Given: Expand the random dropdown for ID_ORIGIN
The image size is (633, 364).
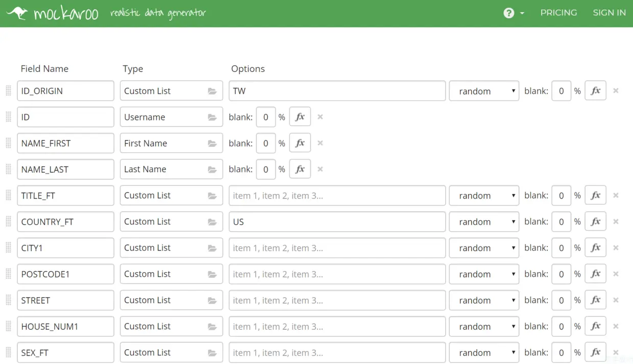Looking at the screenshot, I should click(x=484, y=91).
